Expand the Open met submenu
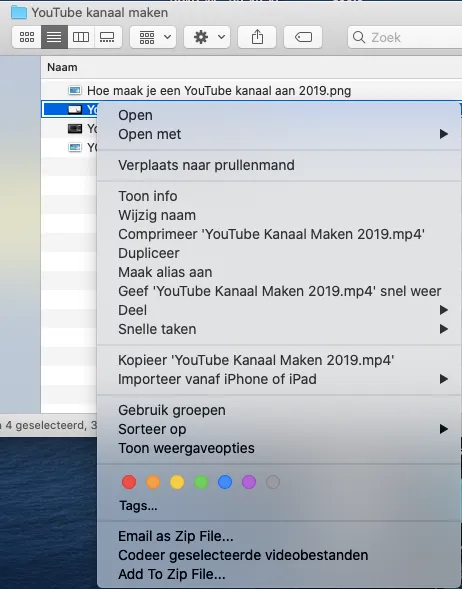 coord(279,134)
